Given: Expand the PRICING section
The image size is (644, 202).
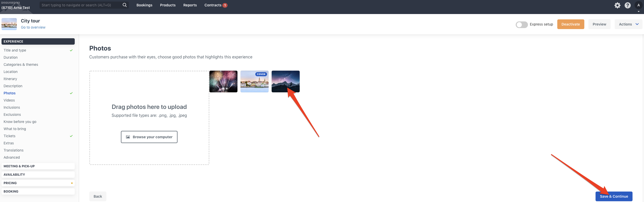Looking at the screenshot, I should click(38, 183).
